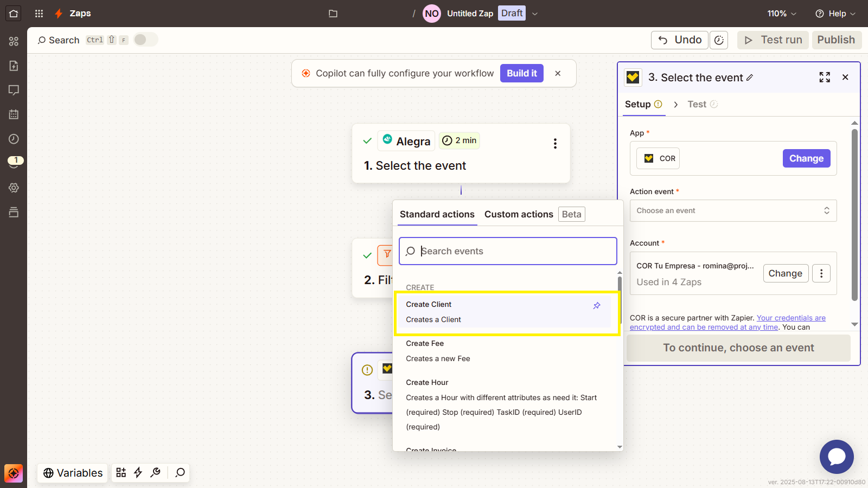Open the calendar sidebar icon
Screen dimensions: 868x488
coord(14,114)
